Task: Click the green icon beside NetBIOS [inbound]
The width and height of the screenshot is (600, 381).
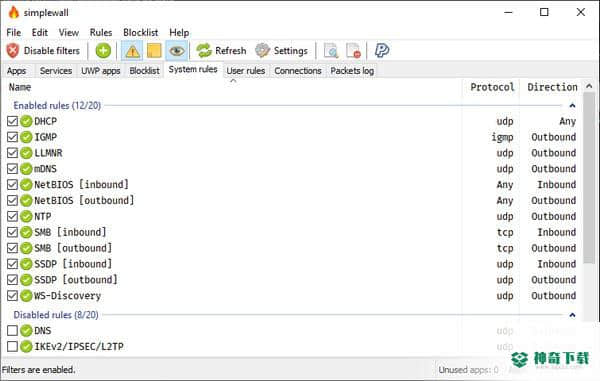Action: (26, 185)
